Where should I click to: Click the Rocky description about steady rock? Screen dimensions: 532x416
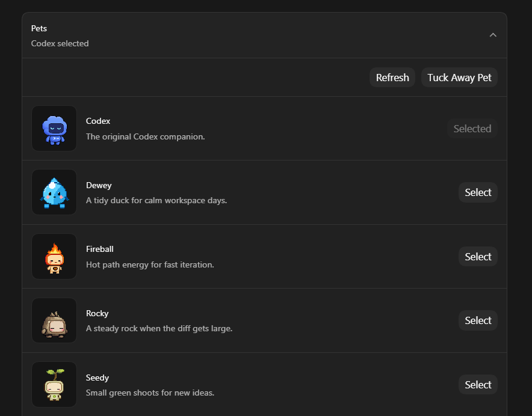159,328
